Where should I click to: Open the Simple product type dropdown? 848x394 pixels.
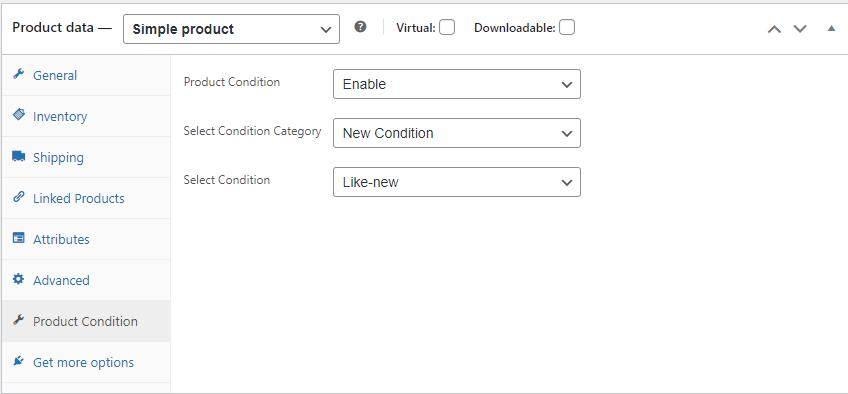coord(231,29)
